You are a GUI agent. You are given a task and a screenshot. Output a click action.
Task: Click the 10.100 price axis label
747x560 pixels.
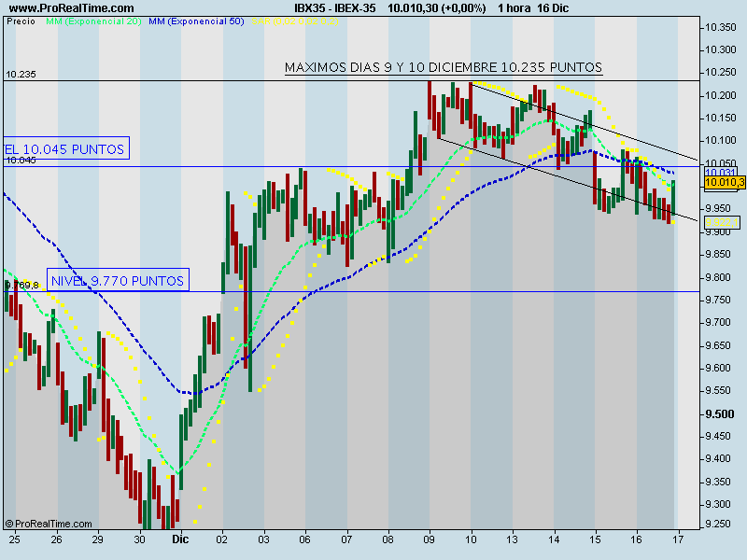[721, 141]
